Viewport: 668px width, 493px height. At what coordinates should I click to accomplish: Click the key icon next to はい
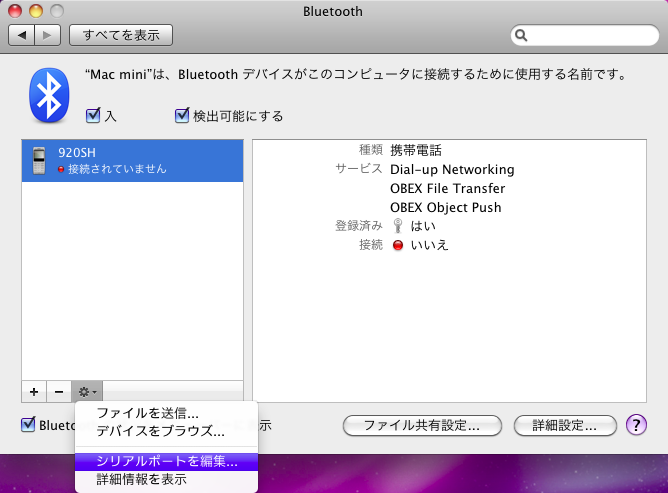click(398, 226)
